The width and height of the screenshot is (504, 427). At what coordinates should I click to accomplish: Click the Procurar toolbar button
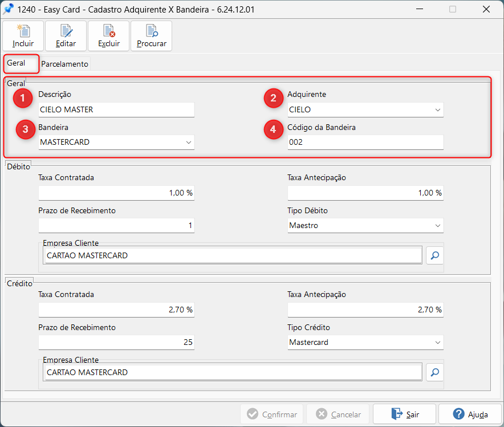point(152,36)
